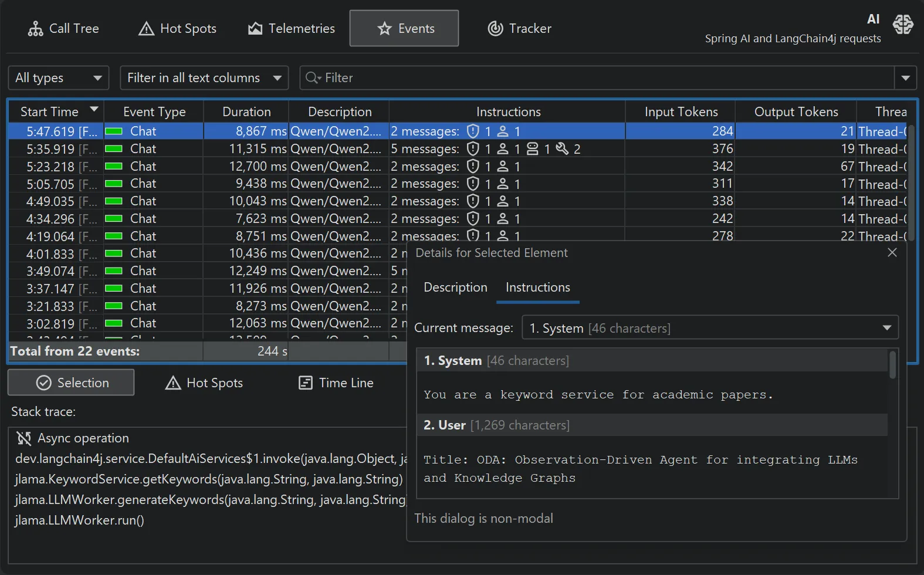Click the Description column header
Image resolution: width=924 pixels, height=575 pixels.
340,111
